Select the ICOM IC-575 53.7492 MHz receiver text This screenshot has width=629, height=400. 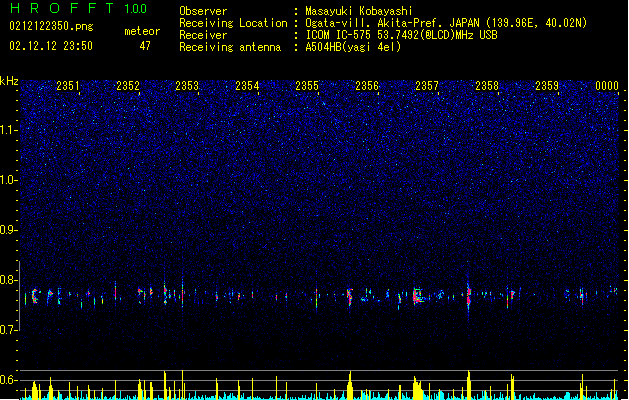401,35
